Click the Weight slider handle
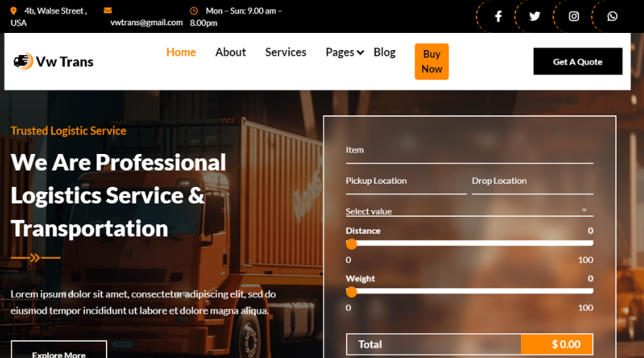Image resolution: width=644 pixels, height=358 pixels. click(x=351, y=292)
